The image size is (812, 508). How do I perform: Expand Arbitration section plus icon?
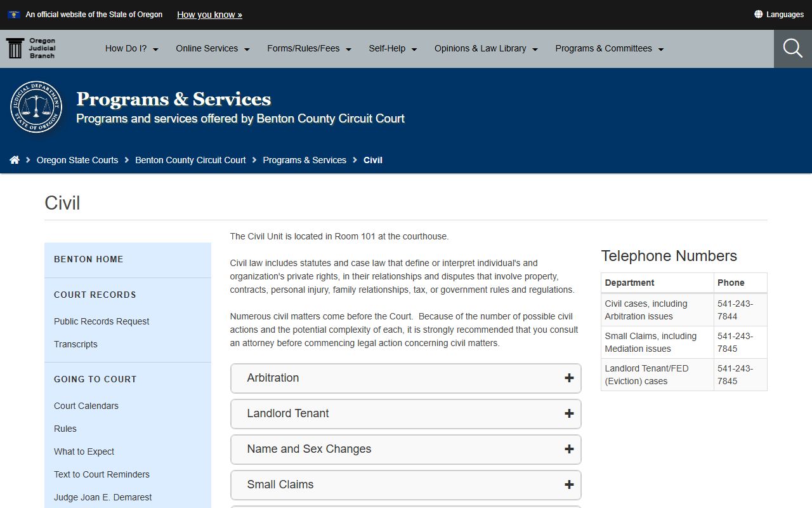569,378
